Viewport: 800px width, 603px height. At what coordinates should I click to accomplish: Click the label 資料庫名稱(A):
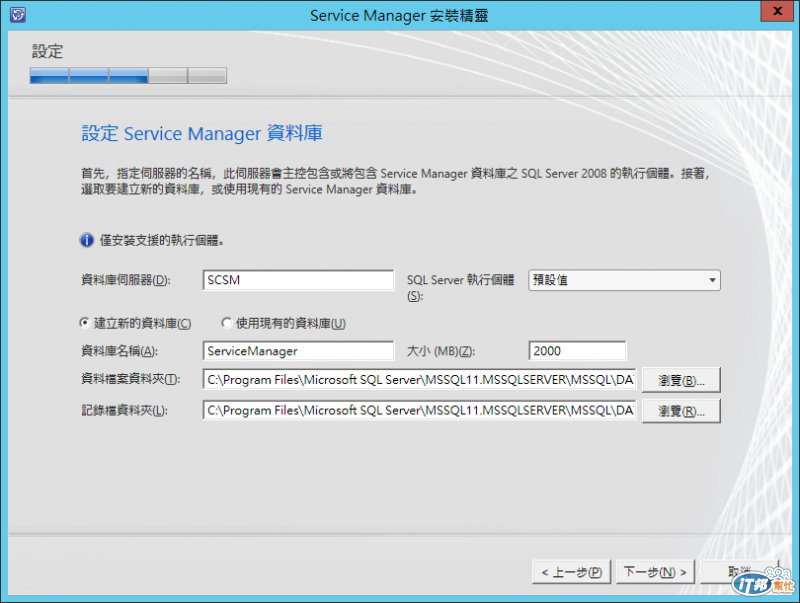point(119,351)
